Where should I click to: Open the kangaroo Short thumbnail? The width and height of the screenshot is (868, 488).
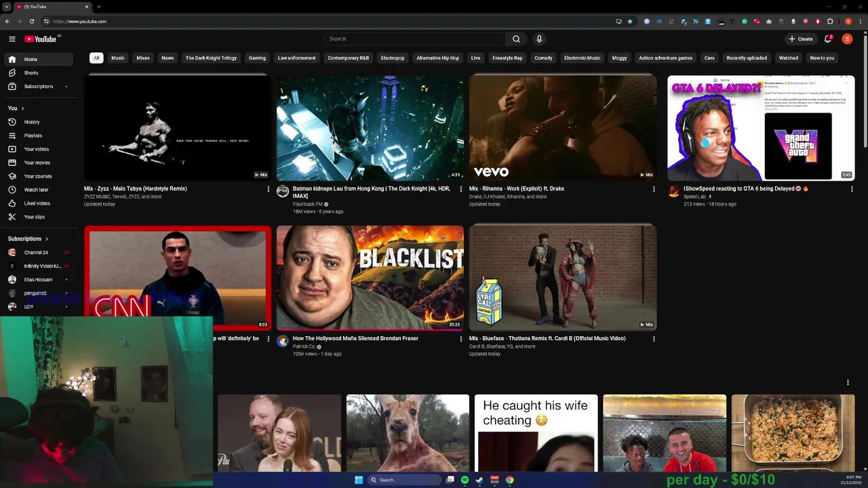point(408,432)
